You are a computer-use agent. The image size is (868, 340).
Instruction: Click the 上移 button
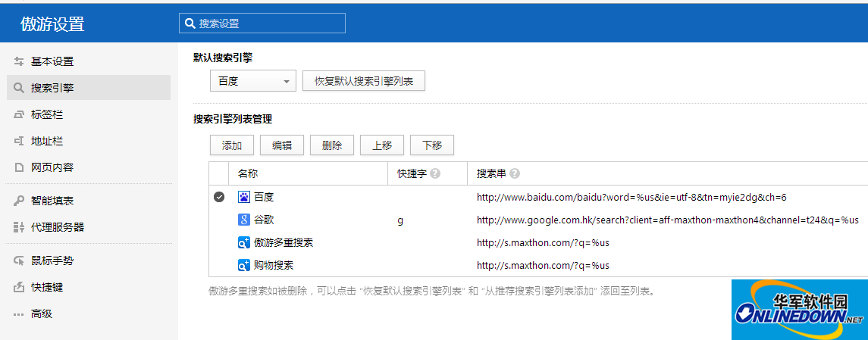(382, 145)
